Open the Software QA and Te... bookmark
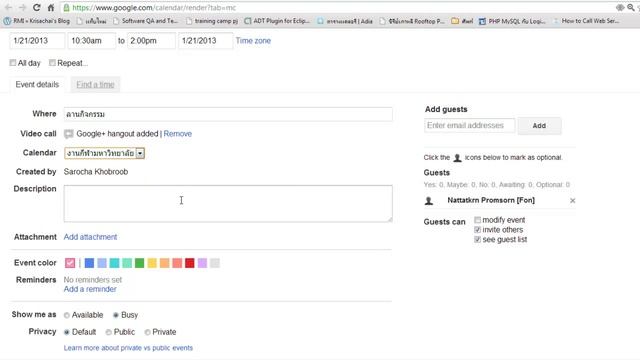Viewport: 640px width, 360px height. [145, 21]
